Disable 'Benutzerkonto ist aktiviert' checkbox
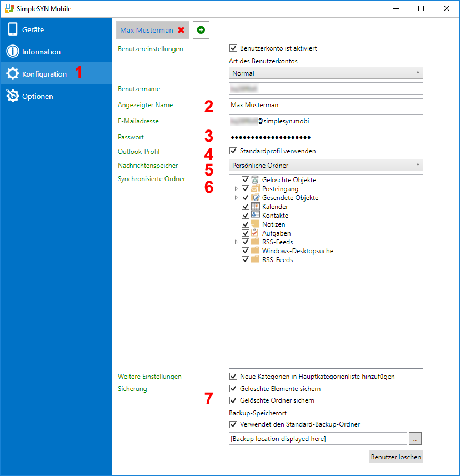The width and height of the screenshot is (460, 476). pyautogui.click(x=233, y=48)
